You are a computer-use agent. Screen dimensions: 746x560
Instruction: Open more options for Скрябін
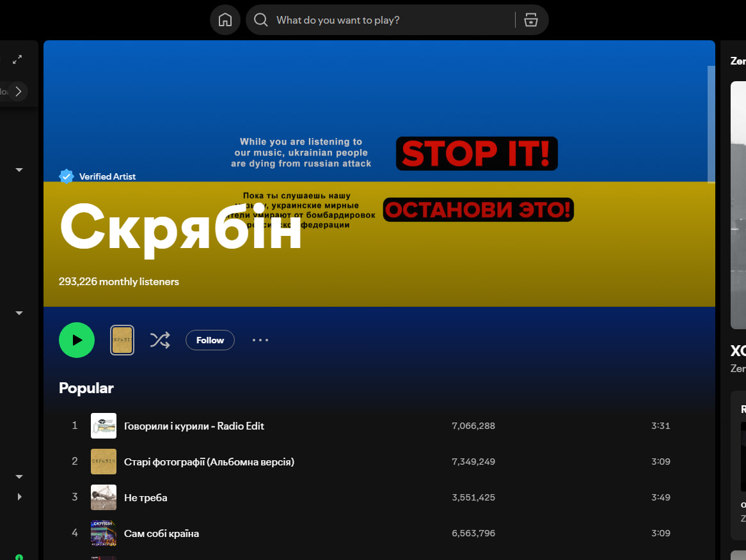[260, 340]
